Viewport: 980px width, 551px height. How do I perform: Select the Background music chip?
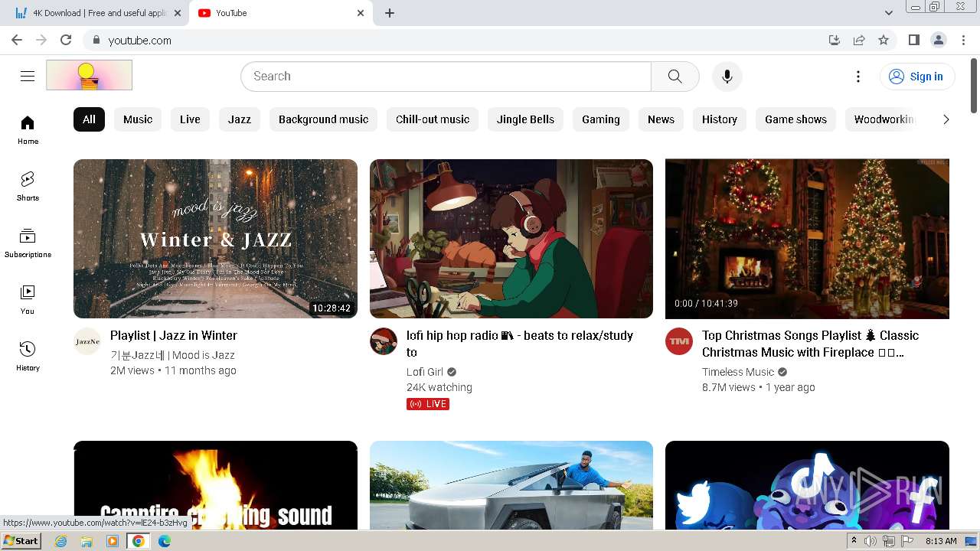tap(323, 119)
